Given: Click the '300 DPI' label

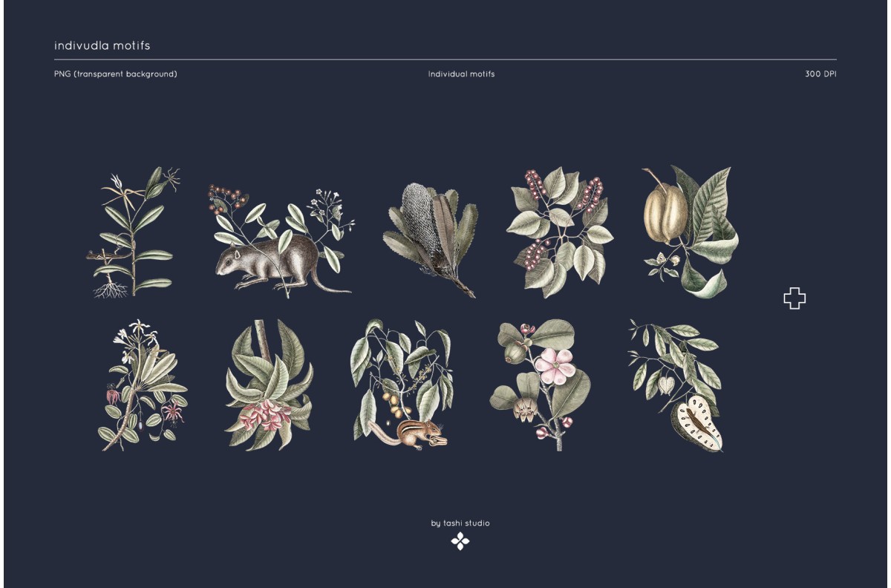Looking at the screenshot, I should [820, 74].
